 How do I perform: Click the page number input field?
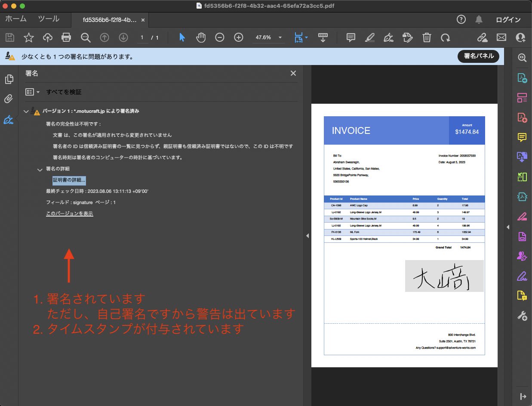click(142, 37)
